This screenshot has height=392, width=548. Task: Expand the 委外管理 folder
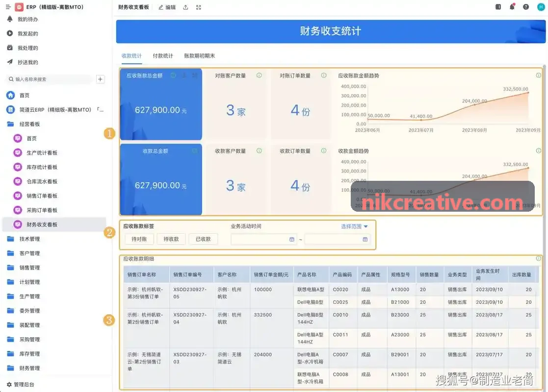(30, 310)
